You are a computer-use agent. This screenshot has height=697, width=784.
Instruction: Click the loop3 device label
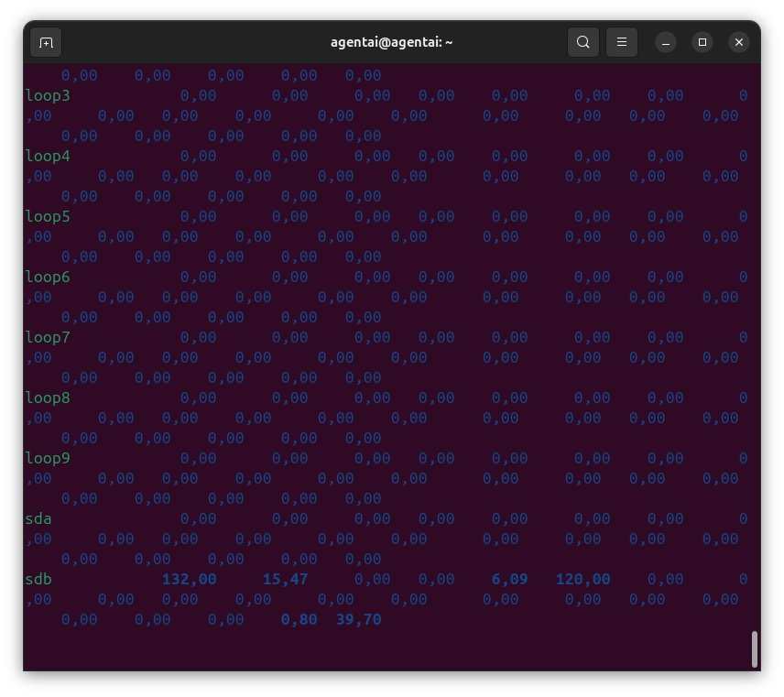point(48,95)
